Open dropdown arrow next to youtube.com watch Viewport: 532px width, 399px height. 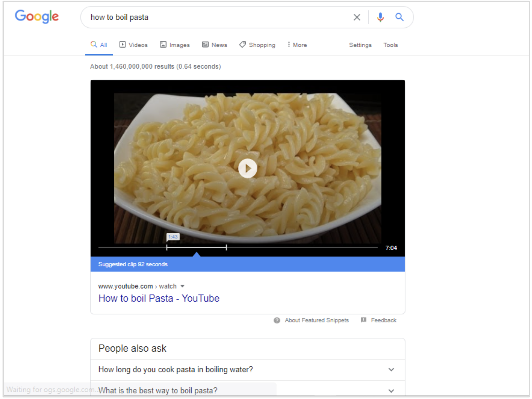pyautogui.click(x=182, y=286)
